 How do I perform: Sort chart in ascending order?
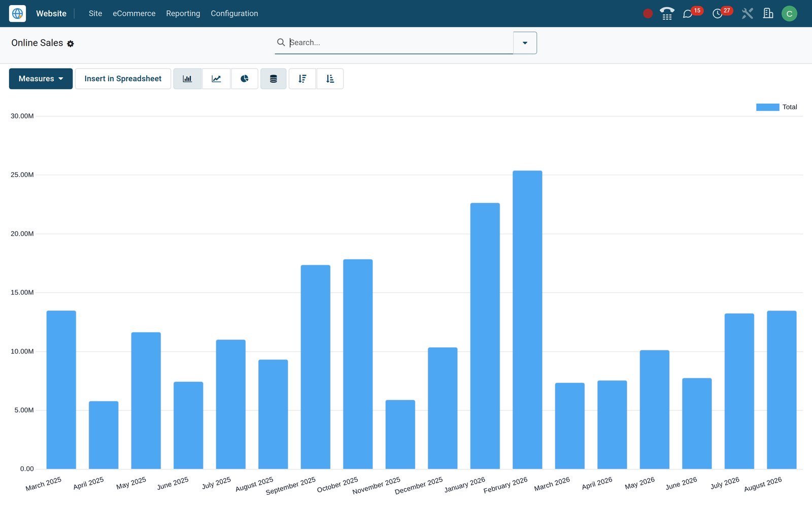click(x=330, y=79)
